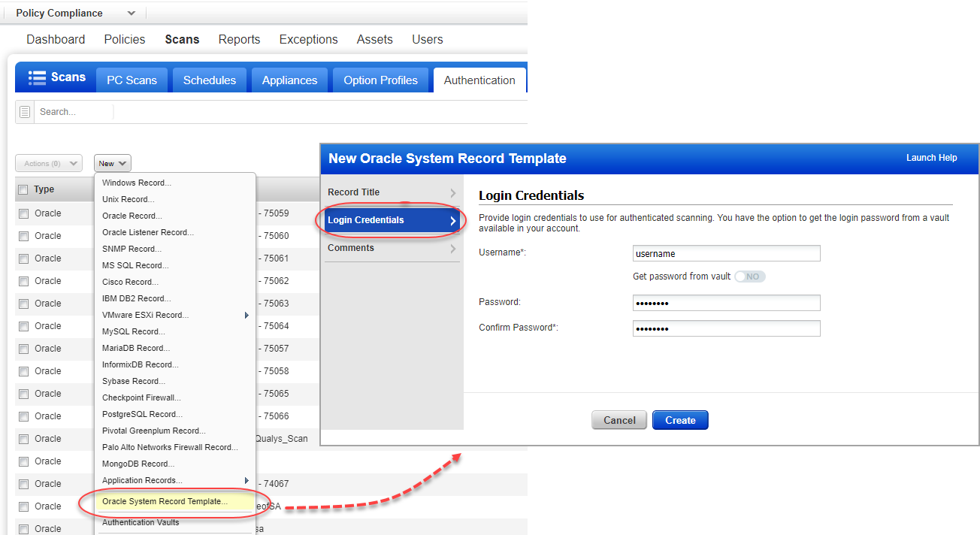Select the Authentication tab
Screen dimensions: 980x535
tap(479, 80)
